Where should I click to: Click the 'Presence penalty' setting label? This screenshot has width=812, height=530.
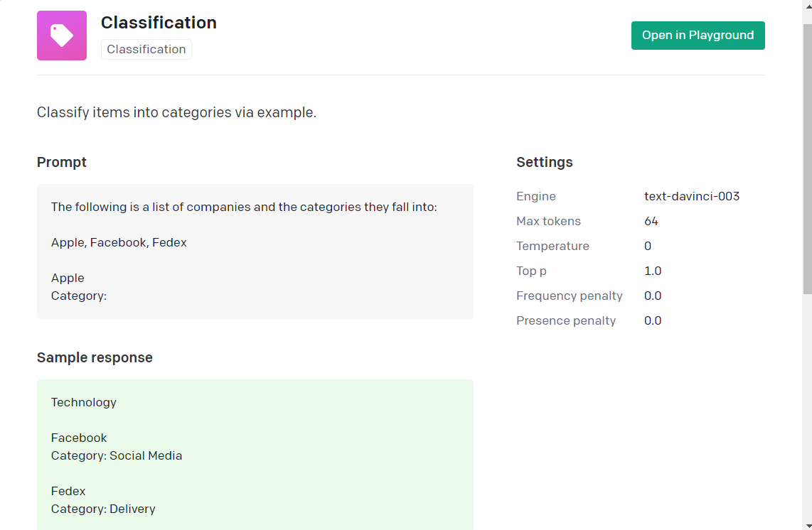pyautogui.click(x=566, y=321)
